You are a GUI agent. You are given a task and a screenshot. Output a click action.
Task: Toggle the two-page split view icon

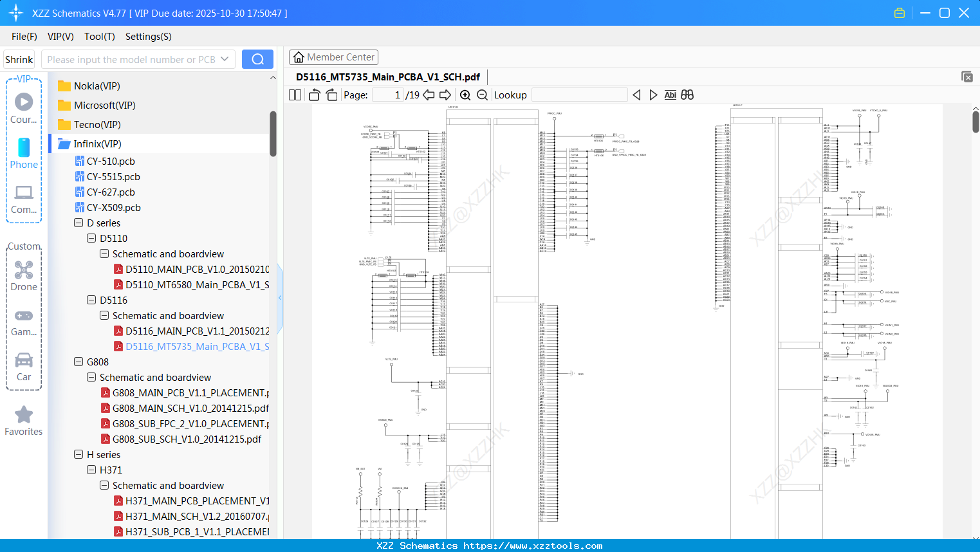click(295, 95)
